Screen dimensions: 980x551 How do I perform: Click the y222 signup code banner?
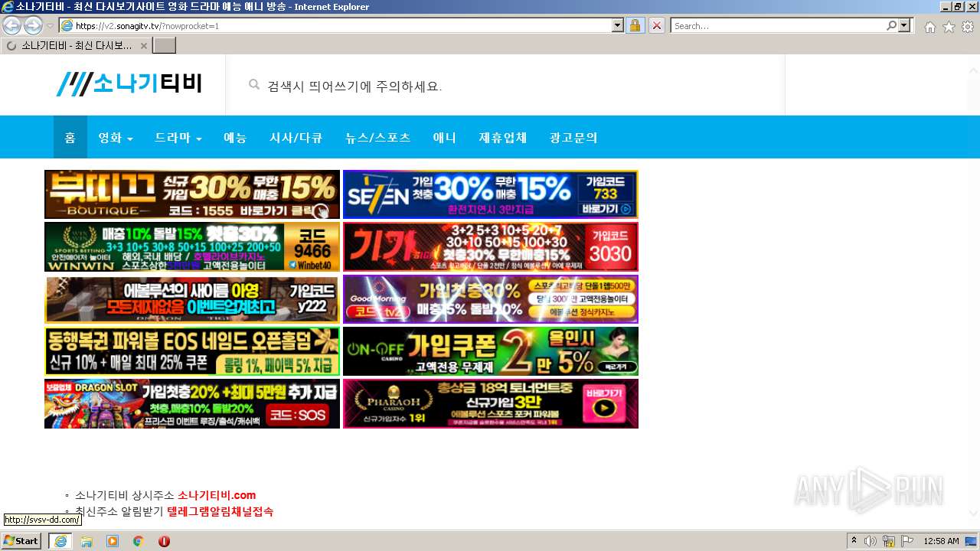(x=192, y=299)
